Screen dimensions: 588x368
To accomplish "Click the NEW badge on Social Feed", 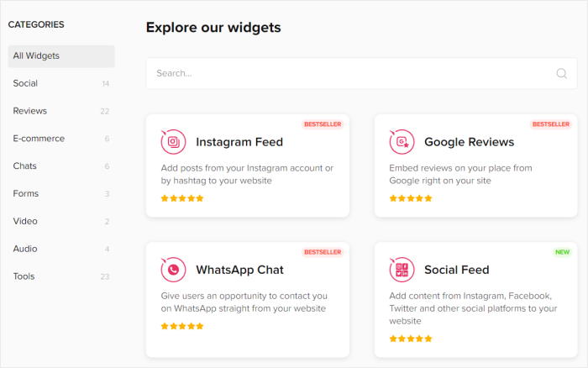I will click(x=562, y=252).
